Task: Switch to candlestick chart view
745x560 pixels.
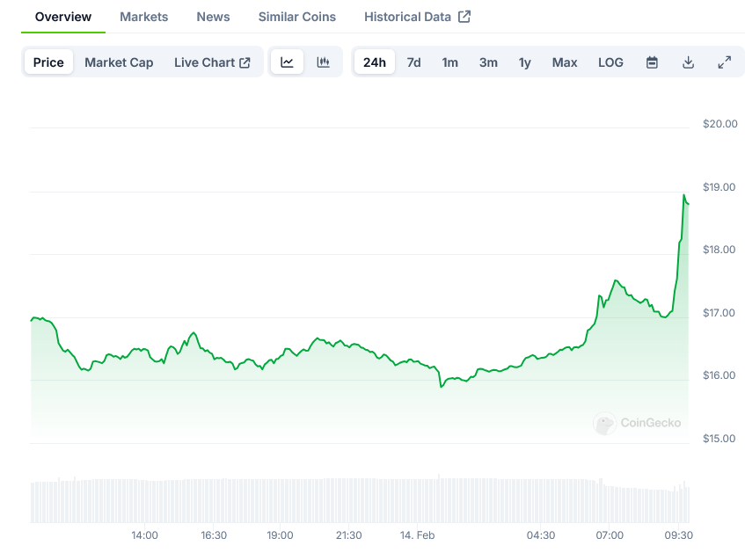Action: click(x=324, y=62)
